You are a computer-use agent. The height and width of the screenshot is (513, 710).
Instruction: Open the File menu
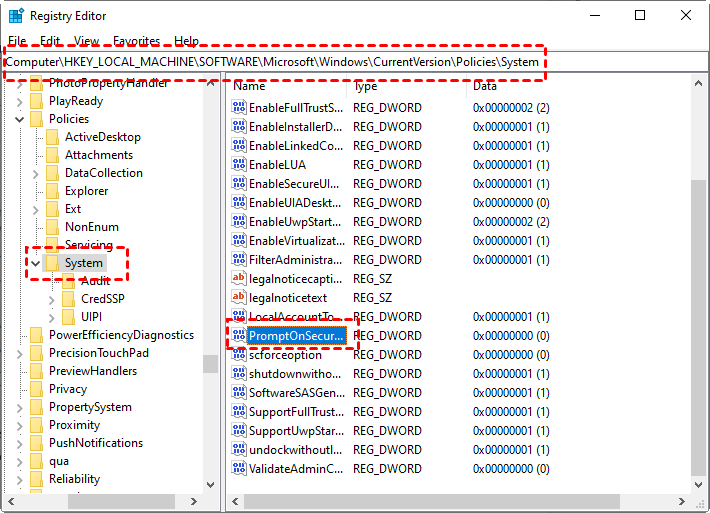pos(17,41)
